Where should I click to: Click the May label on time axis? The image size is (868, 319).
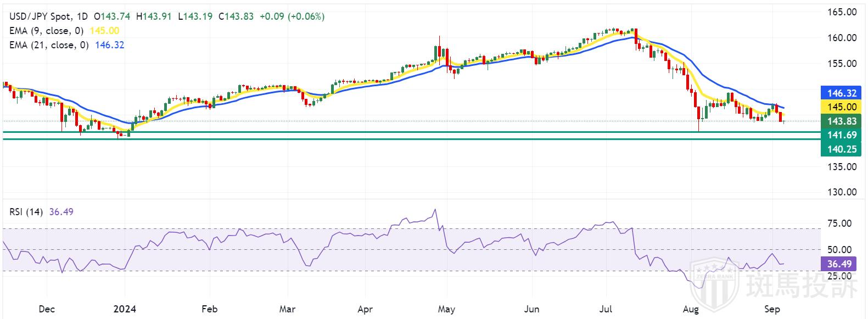(446, 310)
